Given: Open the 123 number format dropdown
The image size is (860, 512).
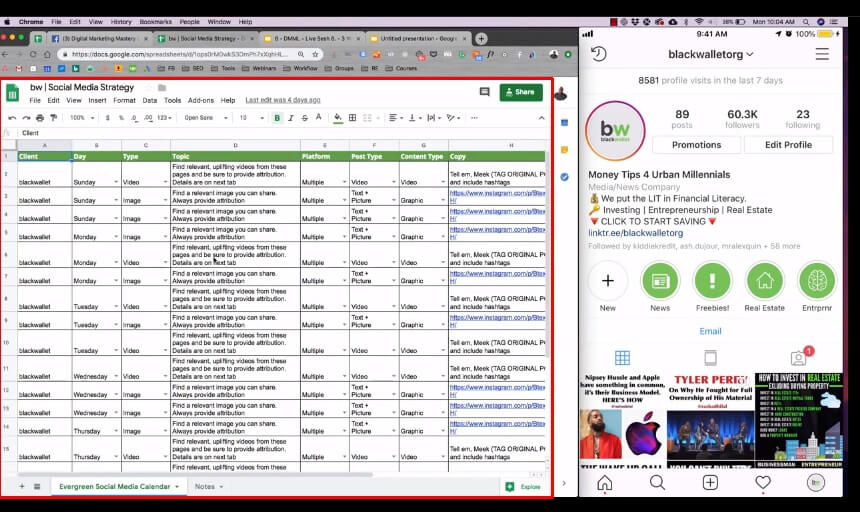Looking at the screenshot, I should click(164, 118).
